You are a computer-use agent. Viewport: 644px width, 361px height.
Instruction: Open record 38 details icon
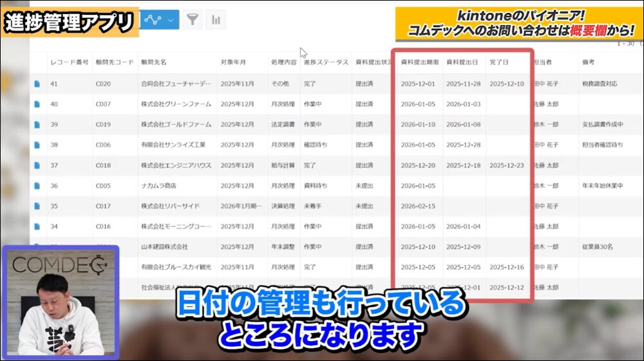coord(37,145)
